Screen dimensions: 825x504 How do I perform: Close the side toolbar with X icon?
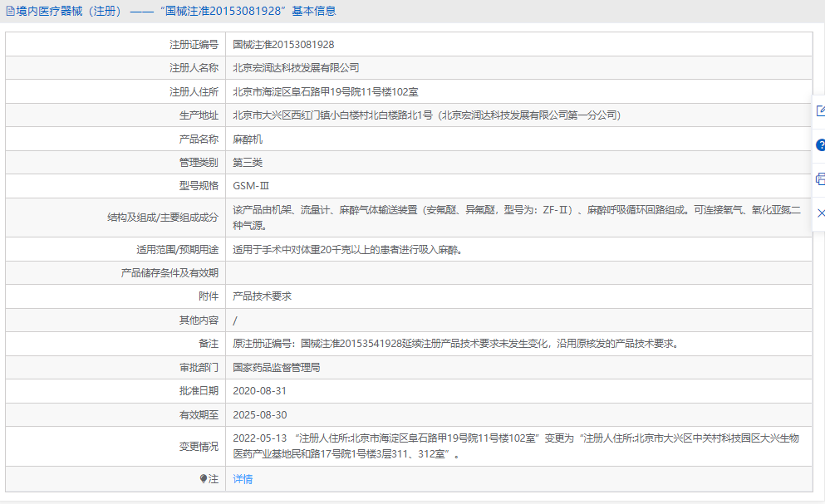click(x=820, y=213)
